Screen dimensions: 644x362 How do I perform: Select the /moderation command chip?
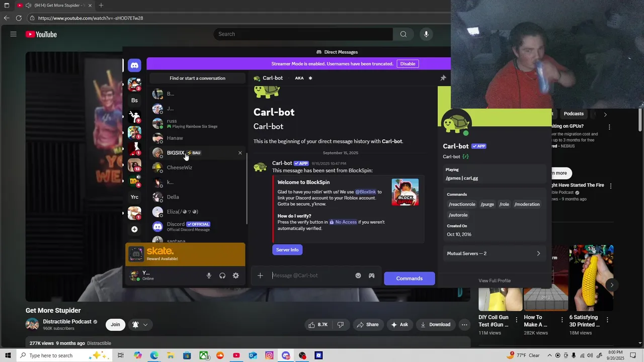527,204
